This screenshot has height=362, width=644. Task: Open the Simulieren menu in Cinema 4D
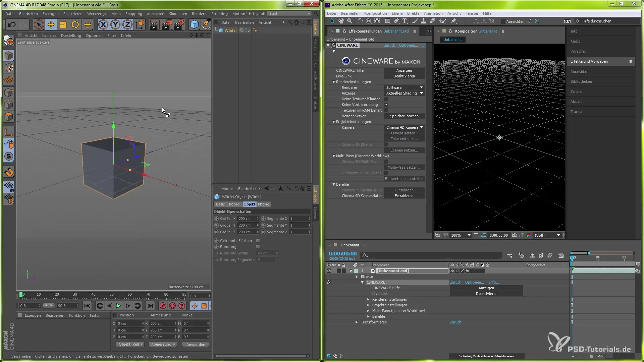tap(178, 14)
